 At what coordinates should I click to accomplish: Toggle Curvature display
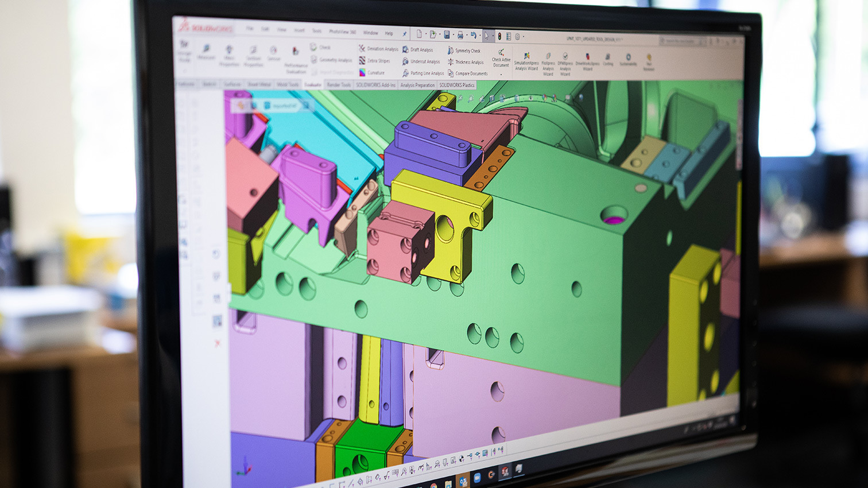[x=372, y=73]
